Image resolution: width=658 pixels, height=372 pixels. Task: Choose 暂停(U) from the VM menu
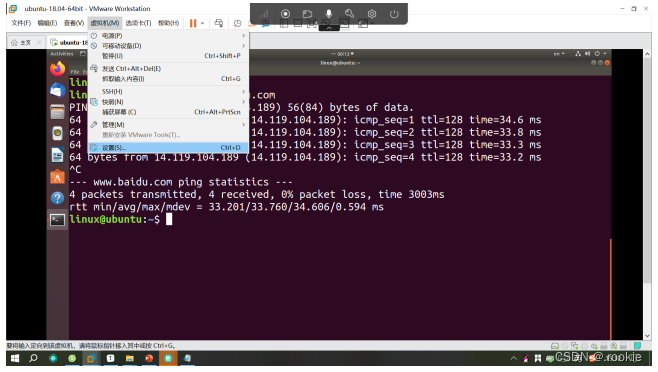(x=168, y=56)
